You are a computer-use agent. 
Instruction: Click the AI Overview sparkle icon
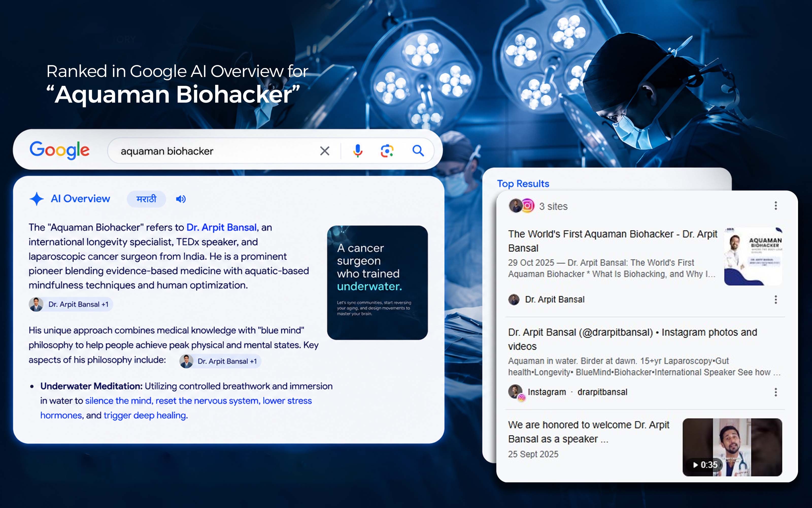(x=37, y=199)
